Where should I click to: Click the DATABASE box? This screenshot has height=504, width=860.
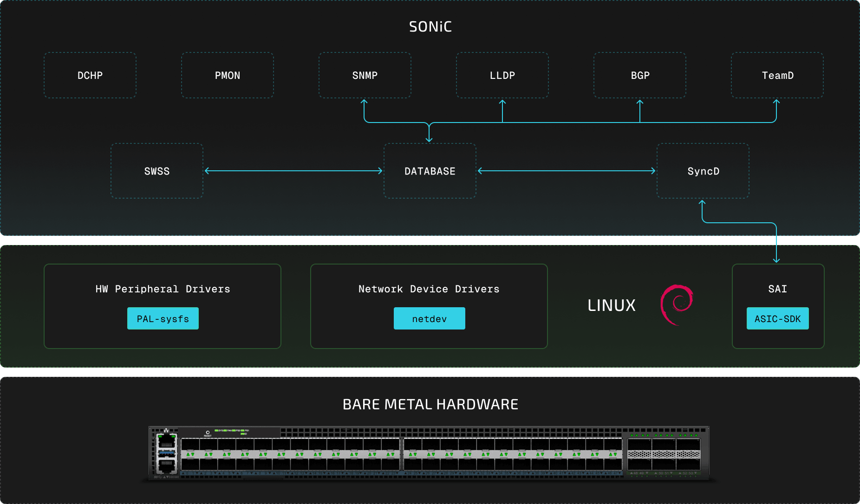[430, 171]
